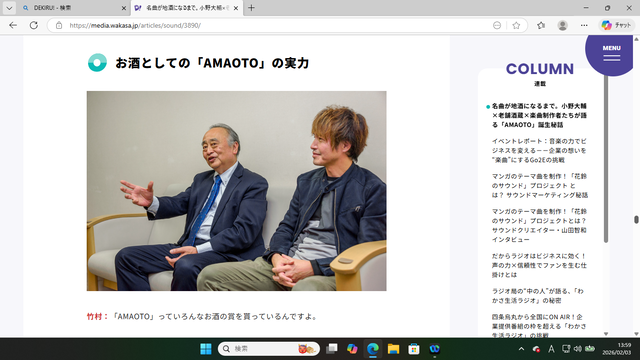Viewport: 640px width, 360px height.
Task: Open the network status tray icon
Action: point(566,349)
